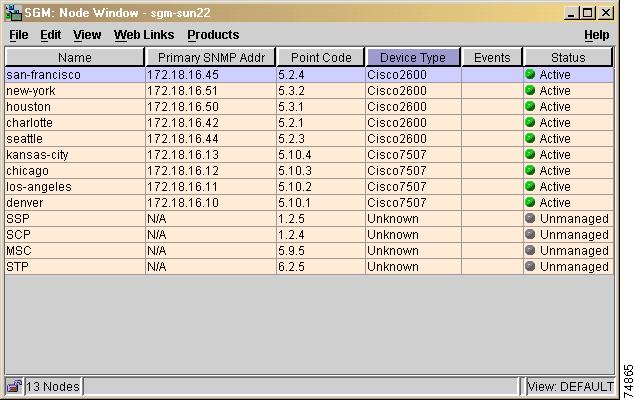Image resolution: width=635 pixels, height=400 pixels.
Task: Select the los-angeles node name
Action: pos(39,187)
